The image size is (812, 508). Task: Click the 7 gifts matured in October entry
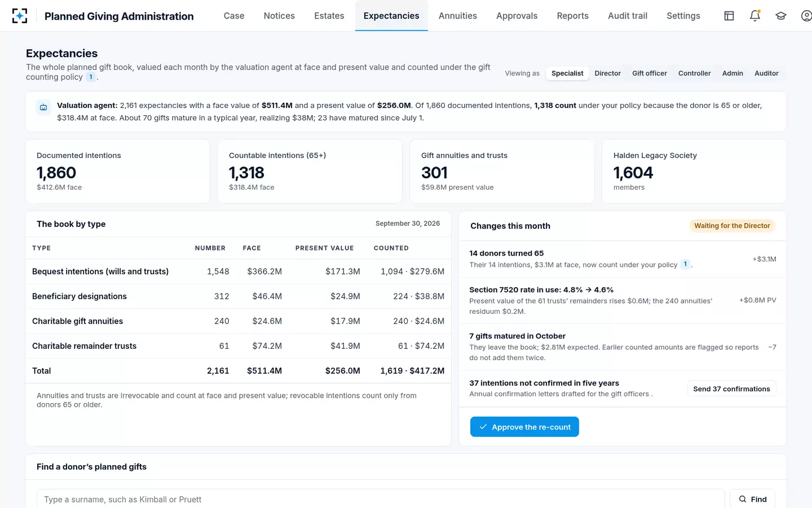point(623,347)
